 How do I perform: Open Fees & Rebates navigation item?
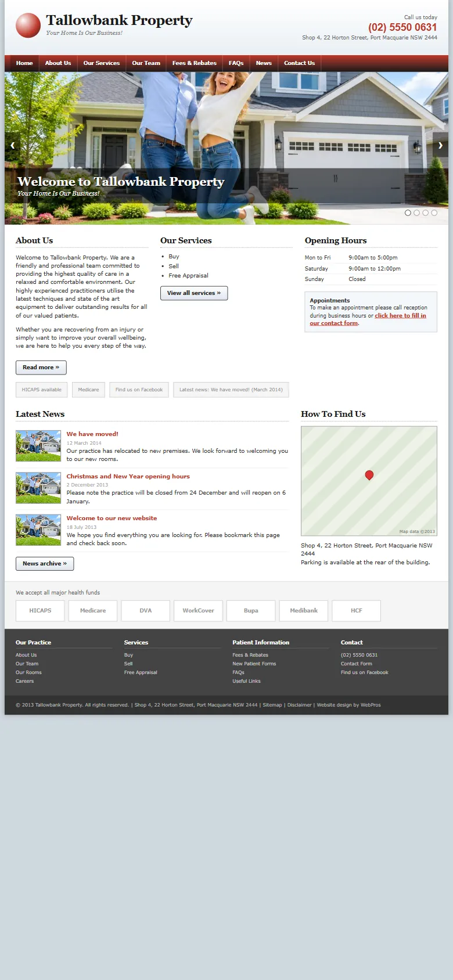point(195,63)
